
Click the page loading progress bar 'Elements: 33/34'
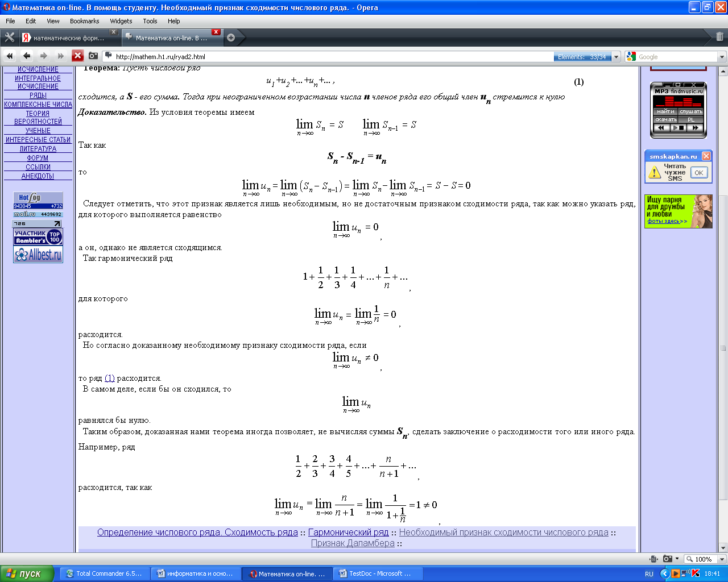[582, 57]
